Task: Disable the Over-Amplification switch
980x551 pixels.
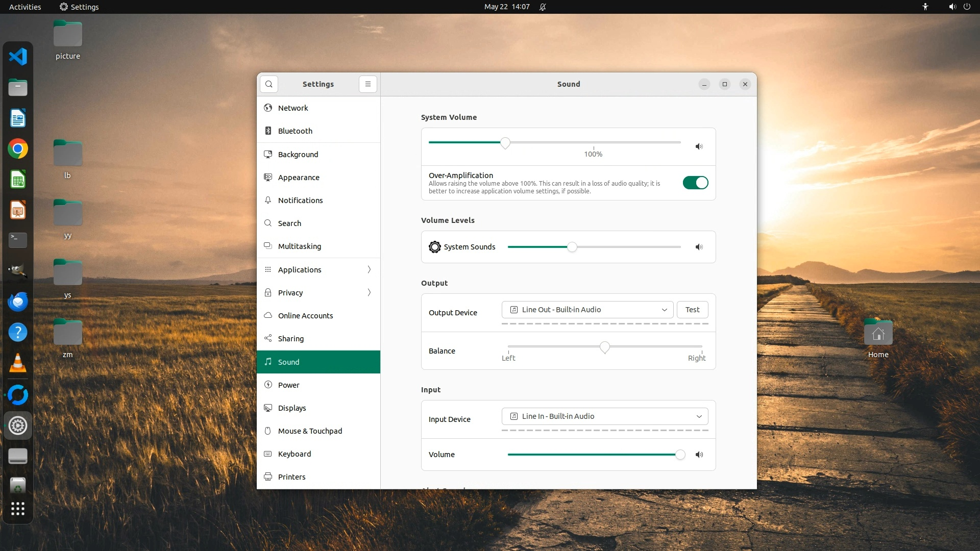Action: pyautogui.click(x=695, y=183)
